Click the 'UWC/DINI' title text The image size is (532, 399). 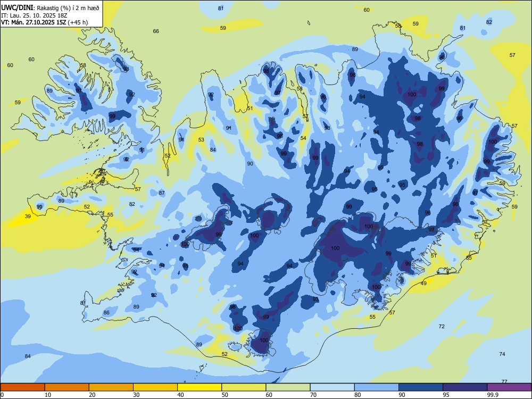(x=17, y=7)
